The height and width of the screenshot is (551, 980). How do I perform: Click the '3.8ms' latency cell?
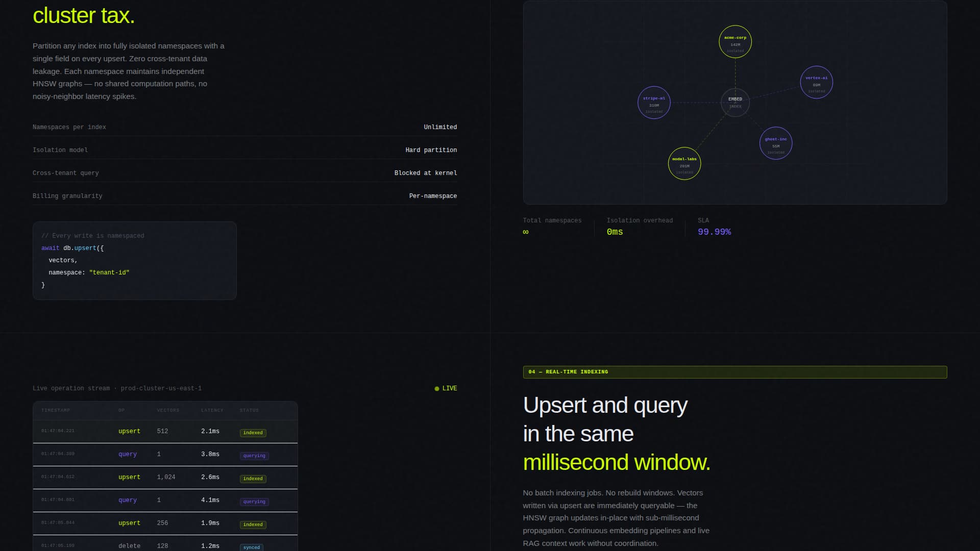click(210, 454)
